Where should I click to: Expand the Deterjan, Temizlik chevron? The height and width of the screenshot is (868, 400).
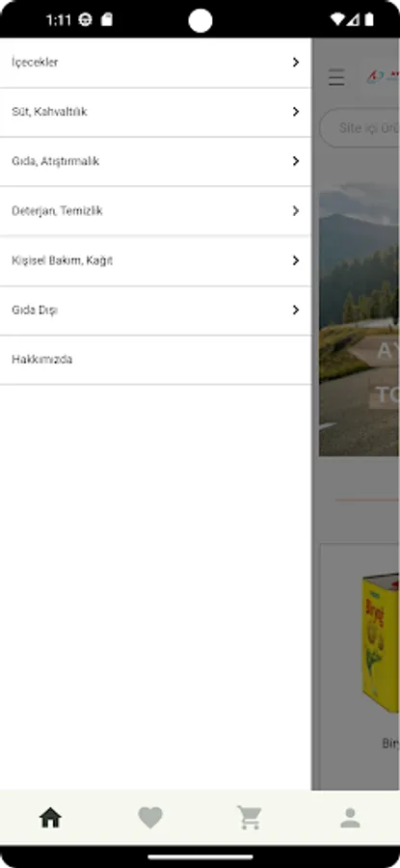296,211
